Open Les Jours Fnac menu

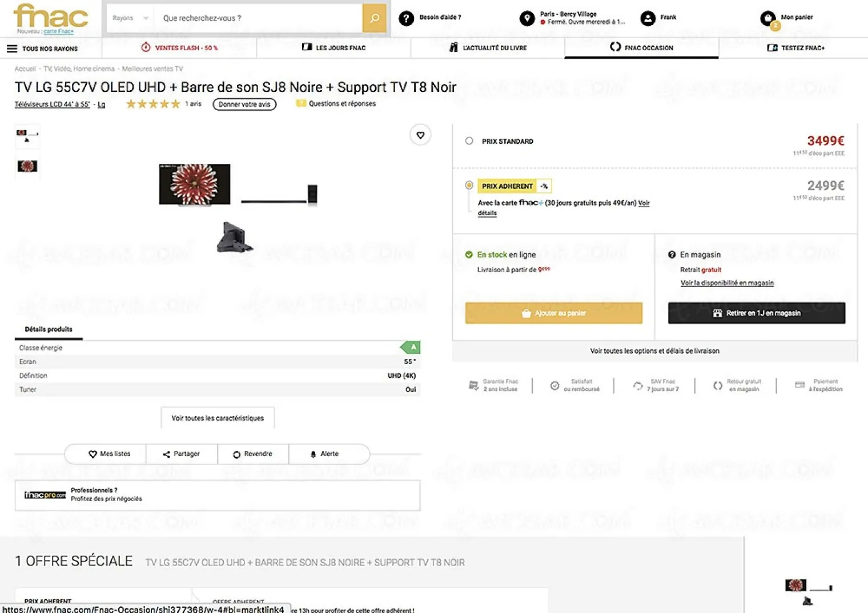333,48
